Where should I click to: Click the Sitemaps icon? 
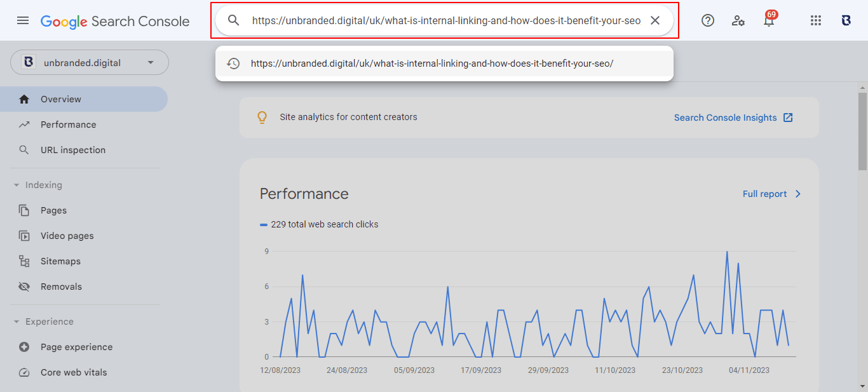pos(24,261)
